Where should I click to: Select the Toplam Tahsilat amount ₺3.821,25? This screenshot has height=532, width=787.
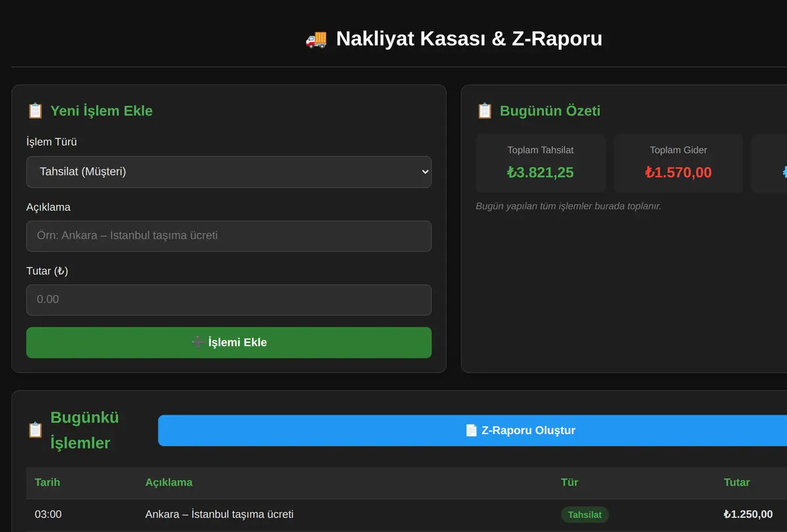pyautogui.click(x=540, y=173)
